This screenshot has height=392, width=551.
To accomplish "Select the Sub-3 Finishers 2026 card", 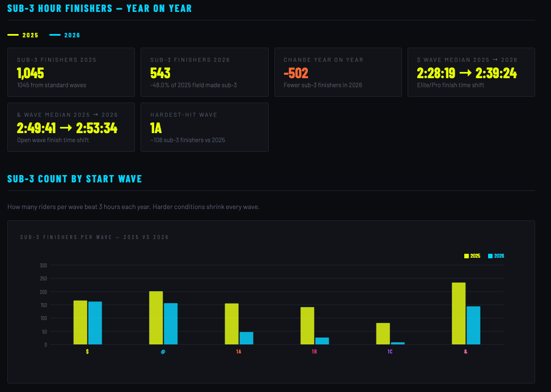I will click(204, 72).
